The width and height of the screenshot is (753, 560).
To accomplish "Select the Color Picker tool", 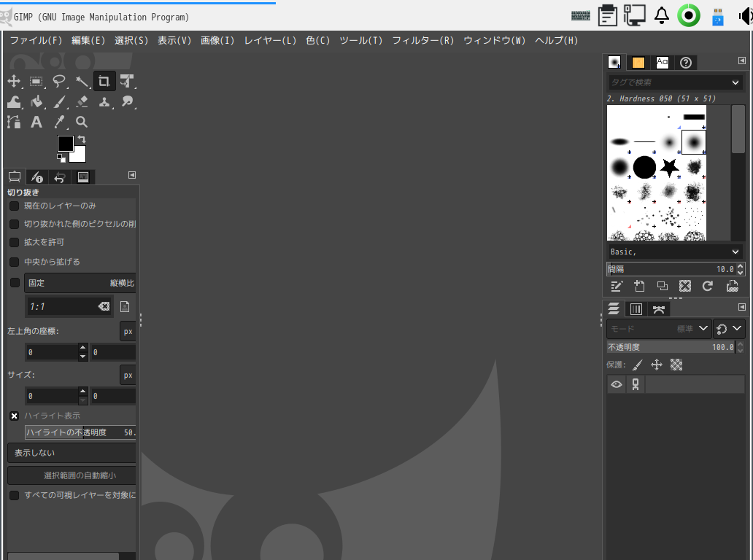I will [58, 122].
